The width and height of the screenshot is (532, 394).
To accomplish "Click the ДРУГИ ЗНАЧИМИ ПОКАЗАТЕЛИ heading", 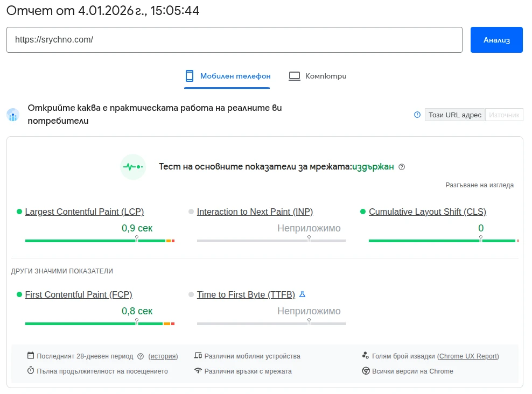I will tap(62, 271).
